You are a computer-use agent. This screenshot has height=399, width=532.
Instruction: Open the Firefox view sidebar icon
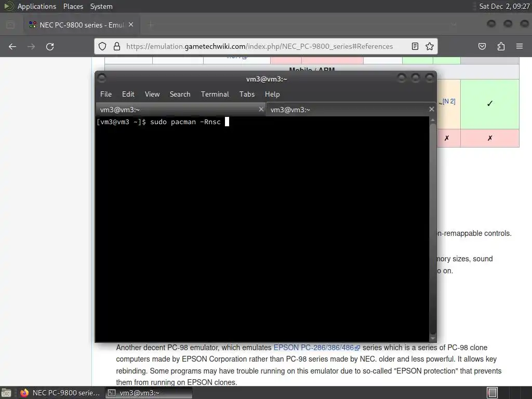[10, 25]
